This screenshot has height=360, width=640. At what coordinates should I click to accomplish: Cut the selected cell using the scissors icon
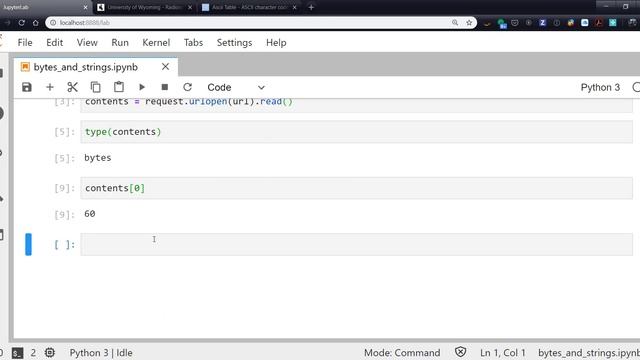(x=73, y=87)
